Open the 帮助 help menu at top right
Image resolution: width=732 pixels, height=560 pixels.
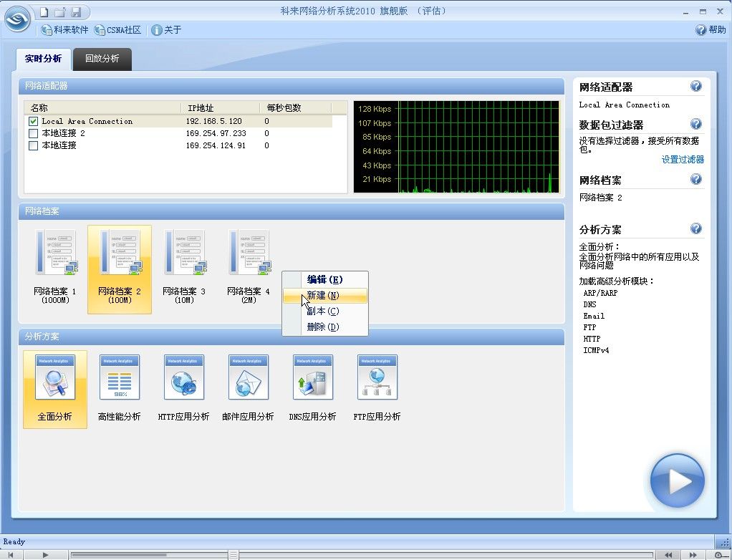click(711, 30)
